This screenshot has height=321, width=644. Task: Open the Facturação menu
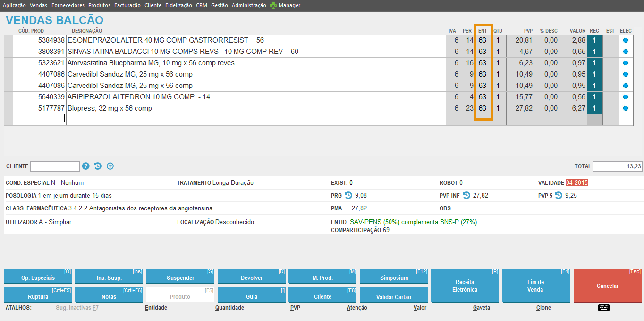coord(127,5)
